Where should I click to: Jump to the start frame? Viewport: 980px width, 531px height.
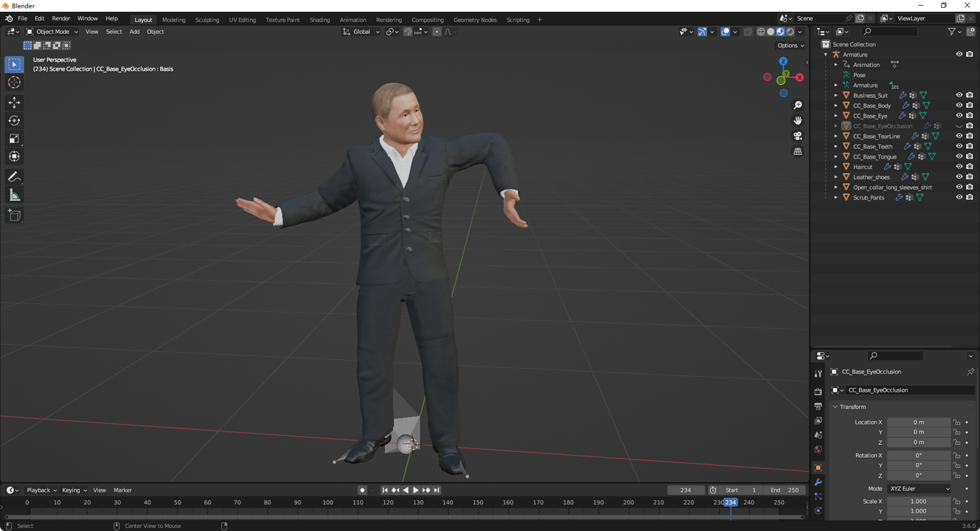(385, 490)
